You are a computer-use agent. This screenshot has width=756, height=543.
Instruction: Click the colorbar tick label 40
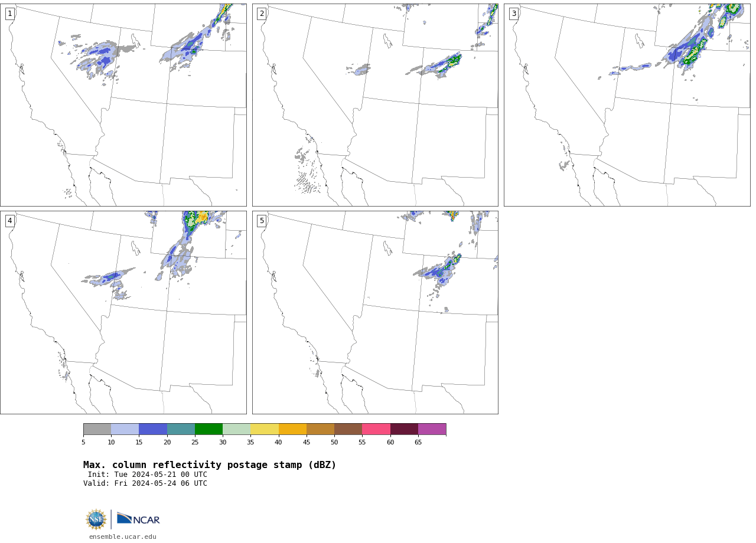(x=279, y=443)
